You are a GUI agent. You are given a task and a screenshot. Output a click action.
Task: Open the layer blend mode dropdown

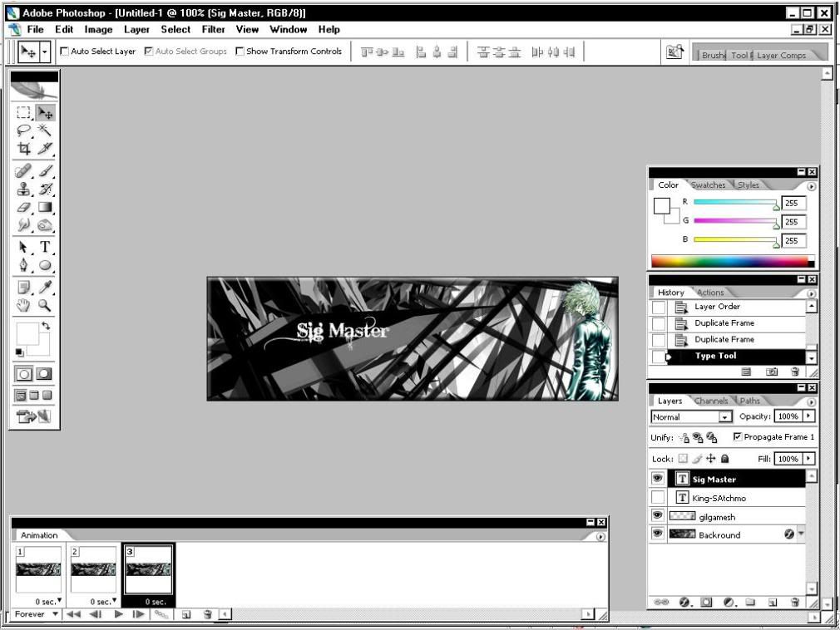pos(725,416)
